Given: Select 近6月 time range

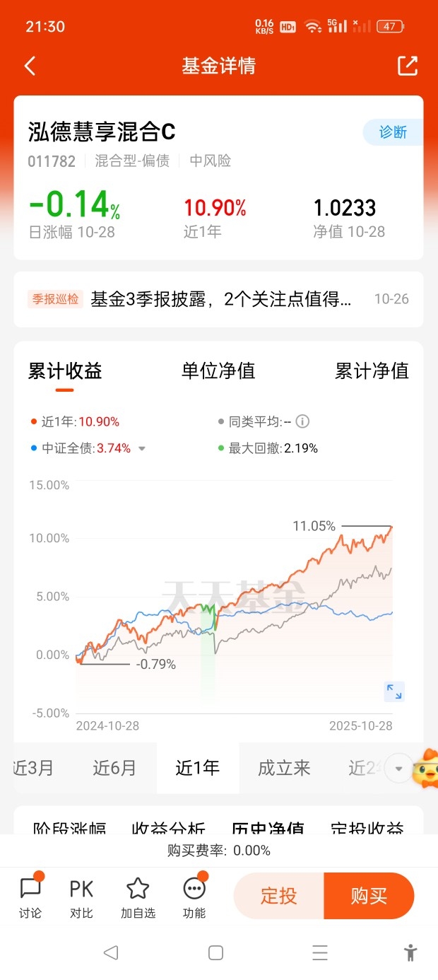Looking at the screenshot, I should tap(114, 768).
